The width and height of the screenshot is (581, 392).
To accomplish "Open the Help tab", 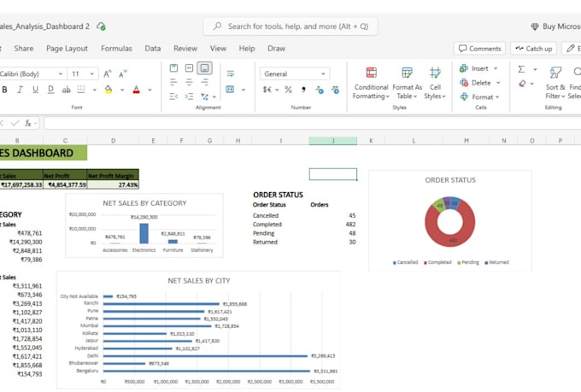I will [247, 48].
